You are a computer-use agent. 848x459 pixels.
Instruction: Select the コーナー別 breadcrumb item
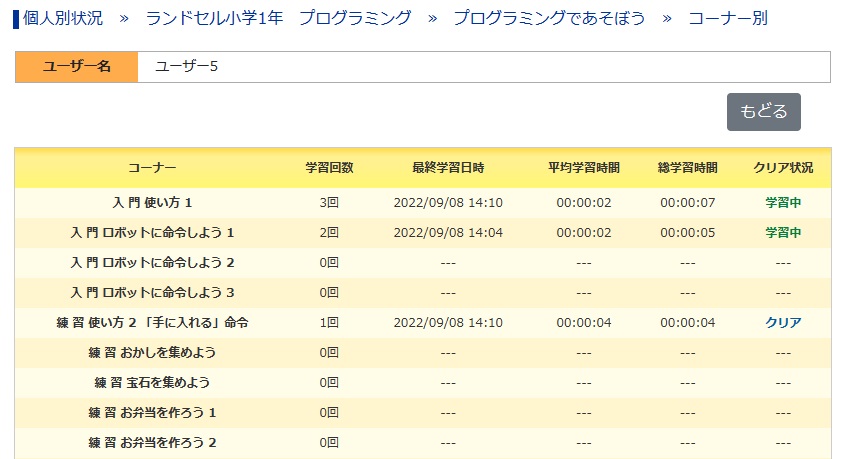(727, 18)
